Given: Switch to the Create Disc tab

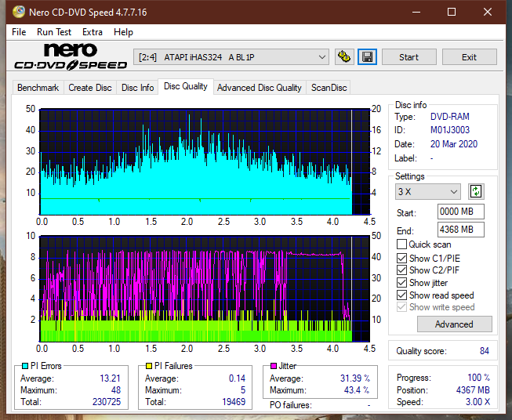Looking at the screenshot, I should (90, 88).
